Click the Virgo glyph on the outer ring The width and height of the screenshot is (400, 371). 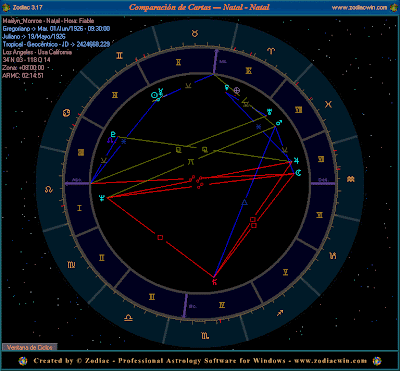click(x=71, y=265)
